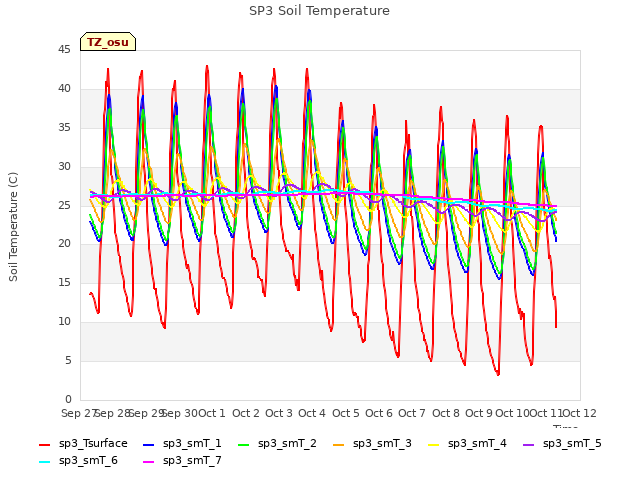Select the SP3 Soil Temperature chart title
Screen dimensions: 640x480
(319, 11)
